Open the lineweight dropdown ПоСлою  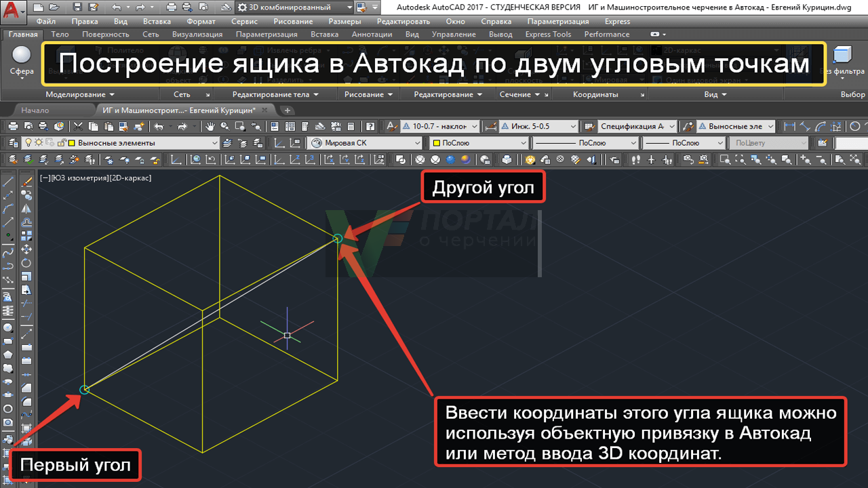pyautogui.click(x=684, y=143)
